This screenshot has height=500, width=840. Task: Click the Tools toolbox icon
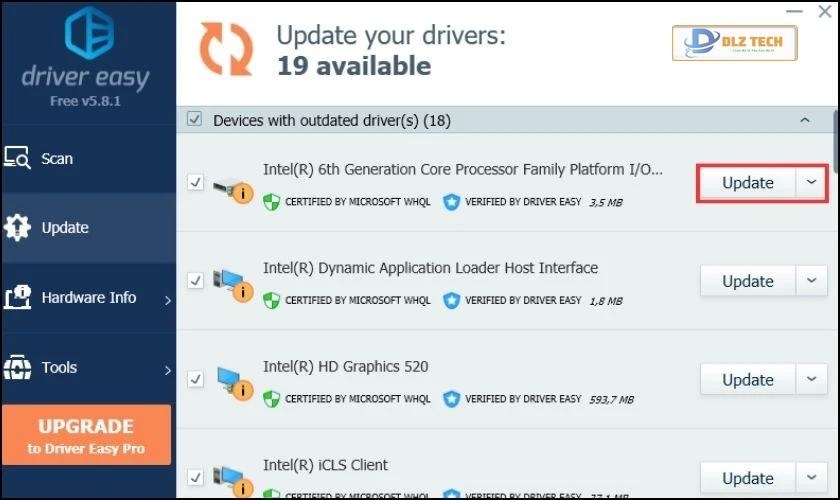[18, 367]
